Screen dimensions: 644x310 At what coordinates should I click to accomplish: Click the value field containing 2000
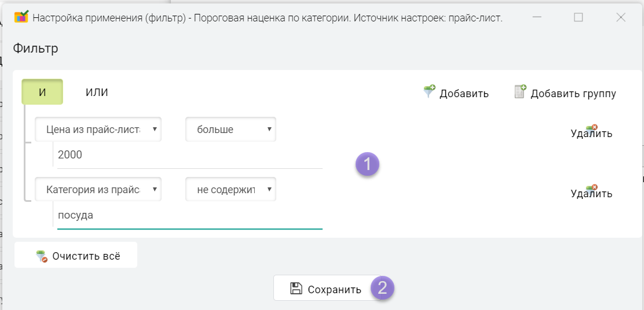pyautogui.click(x=188, y=155)
